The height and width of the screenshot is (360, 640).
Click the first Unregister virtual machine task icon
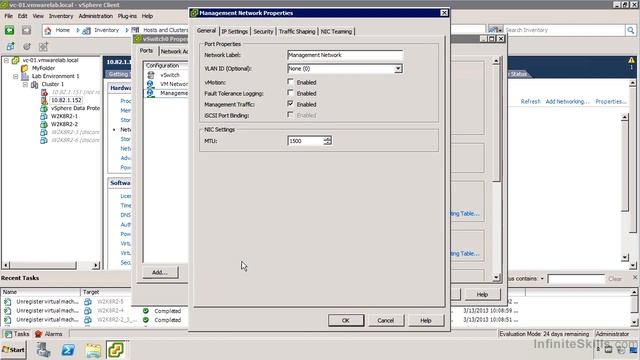point(7,302)
